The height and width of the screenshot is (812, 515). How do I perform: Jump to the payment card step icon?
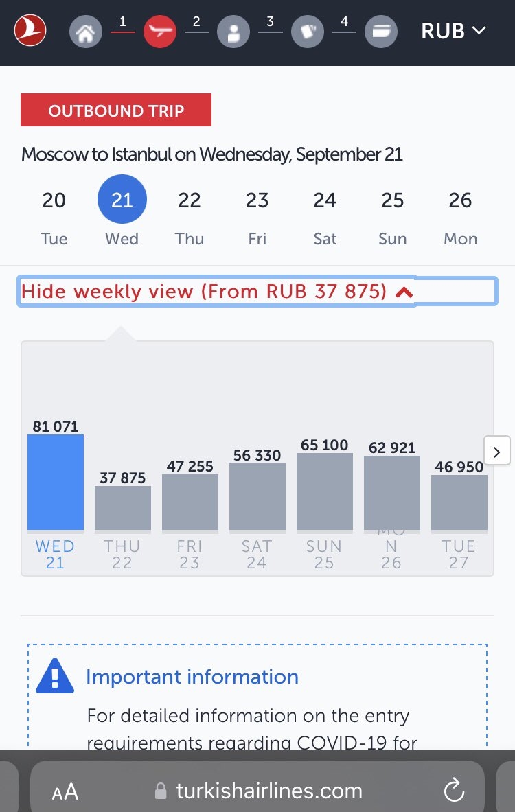coord(381,32)
